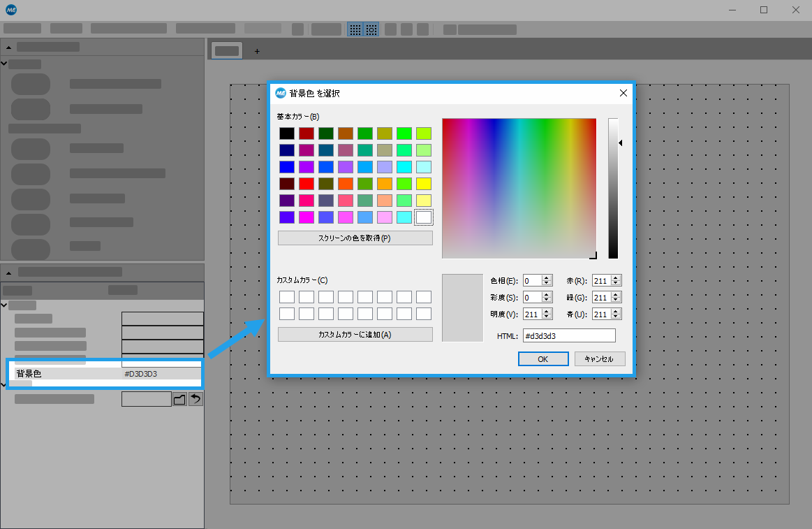This screenshot has height=529, width=812.
Task: Collapse the top-left panel header triangle
Action: pos(8,47)
